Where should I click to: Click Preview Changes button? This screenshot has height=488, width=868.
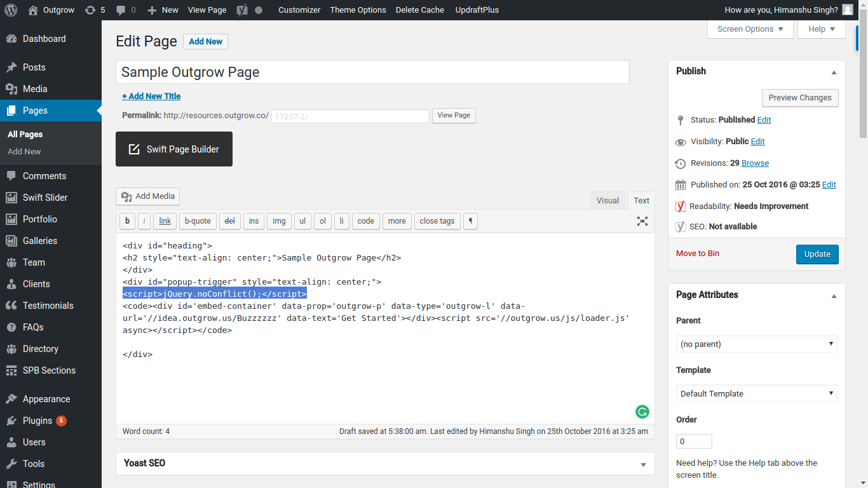[x=800, y=98]
